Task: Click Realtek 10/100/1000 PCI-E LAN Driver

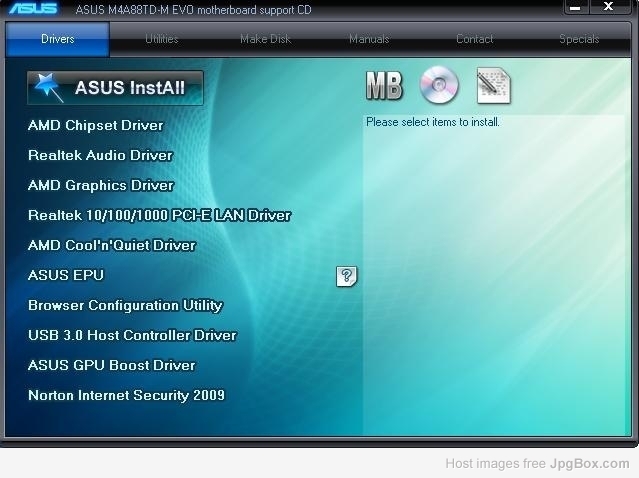Action: click(159, 215)
